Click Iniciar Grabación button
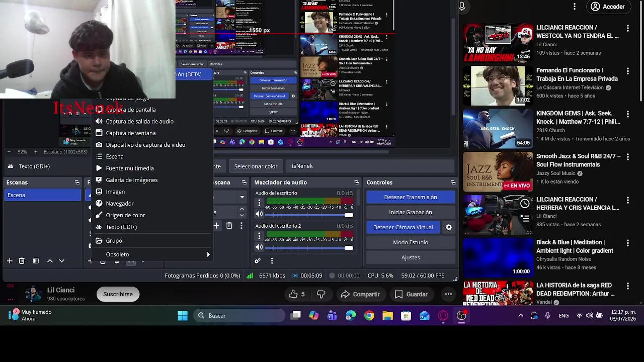Screen dimensions: 644x362 click(x=411, y=212)
